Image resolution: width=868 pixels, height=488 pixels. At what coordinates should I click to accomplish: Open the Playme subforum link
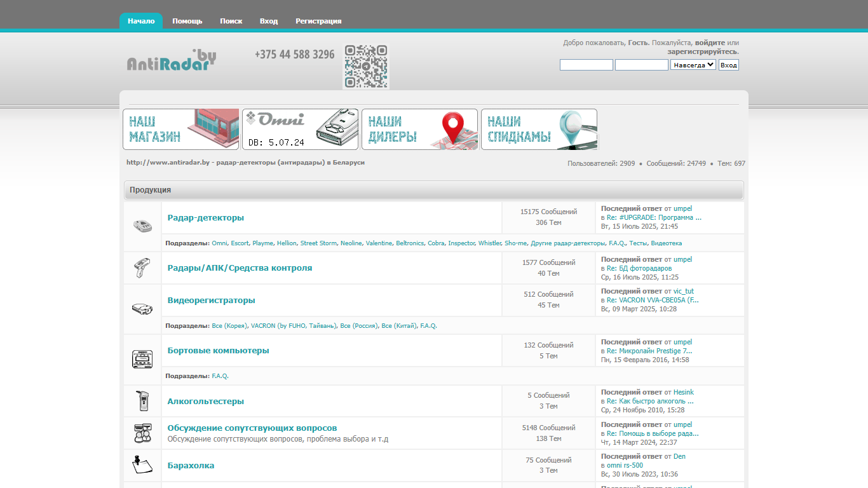click(263, 243)
